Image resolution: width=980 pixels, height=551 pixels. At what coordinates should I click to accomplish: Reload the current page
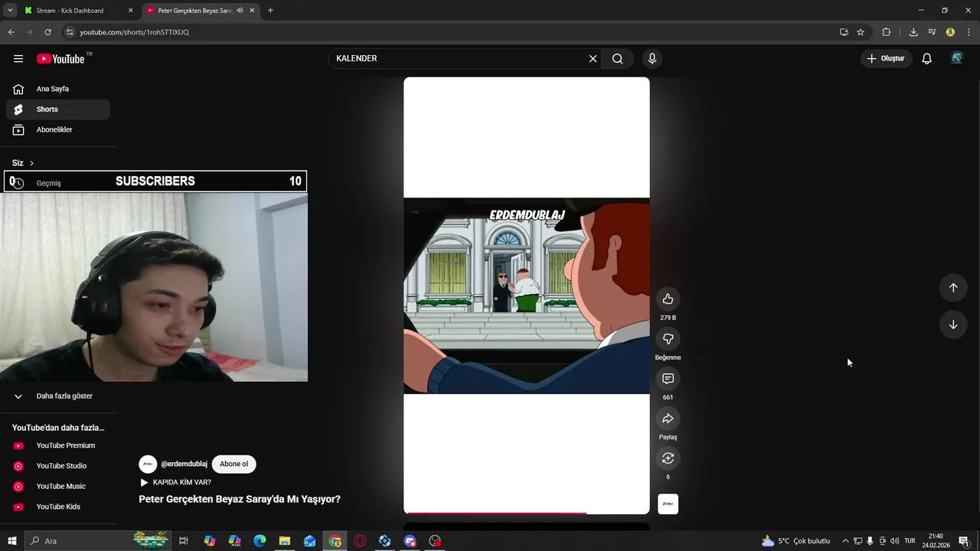coord(47,32)
